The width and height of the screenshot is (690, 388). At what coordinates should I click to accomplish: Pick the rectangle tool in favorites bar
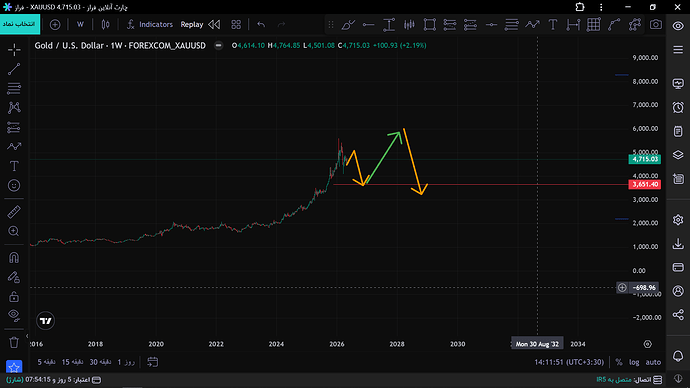click(x=429, y=25)
